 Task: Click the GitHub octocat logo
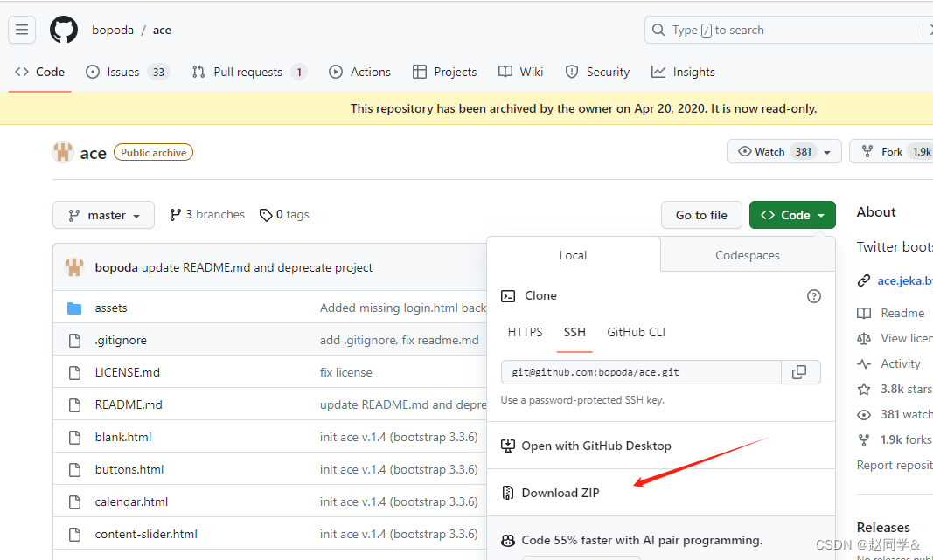(63, 29)
